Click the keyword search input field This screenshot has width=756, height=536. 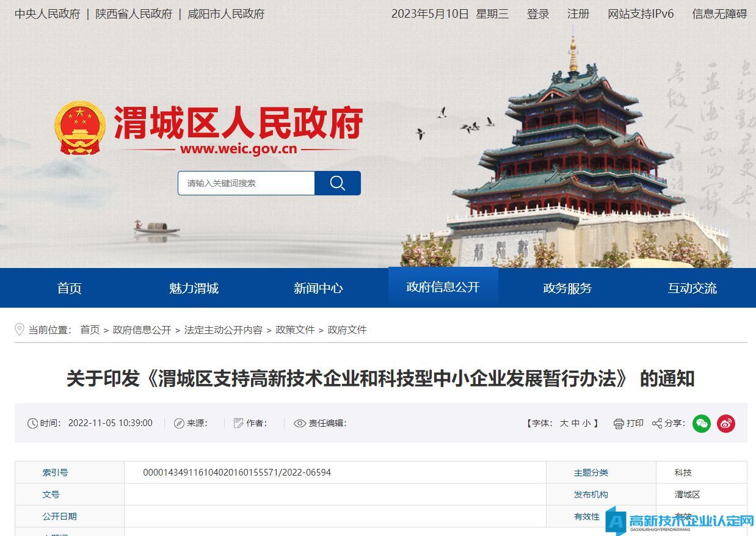(246, 183)
